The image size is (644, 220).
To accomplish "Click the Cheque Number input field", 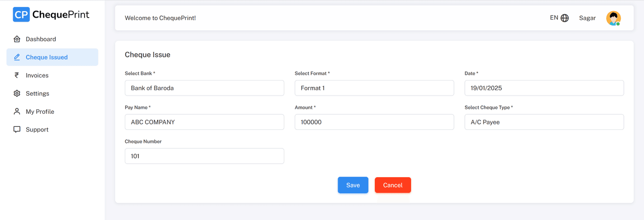I will (x=204, y=156).
